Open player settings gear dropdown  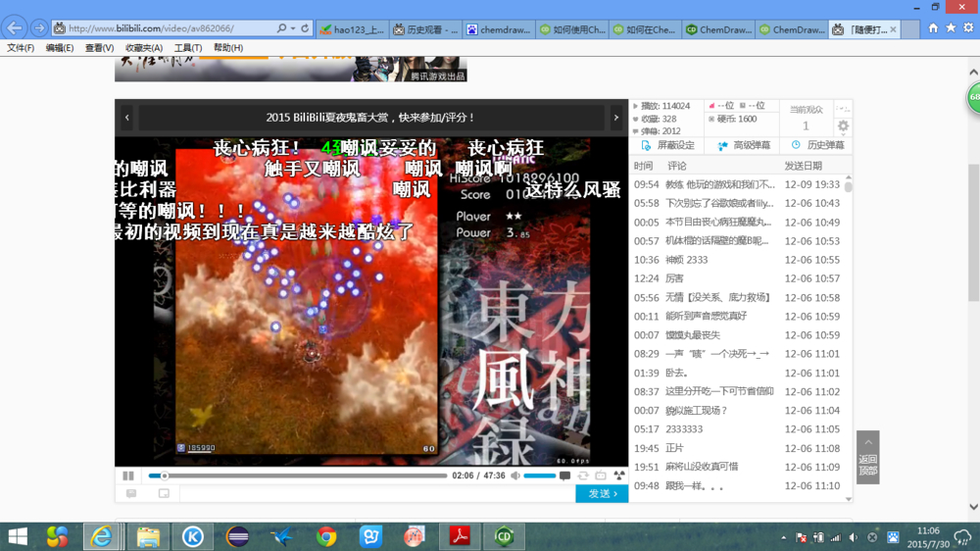point(843,125)
